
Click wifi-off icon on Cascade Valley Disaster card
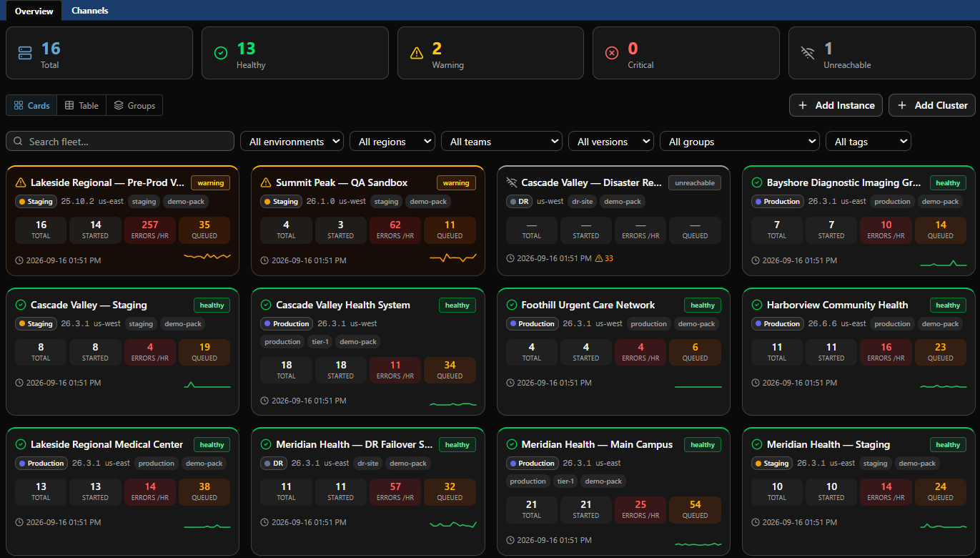(512, 182)
